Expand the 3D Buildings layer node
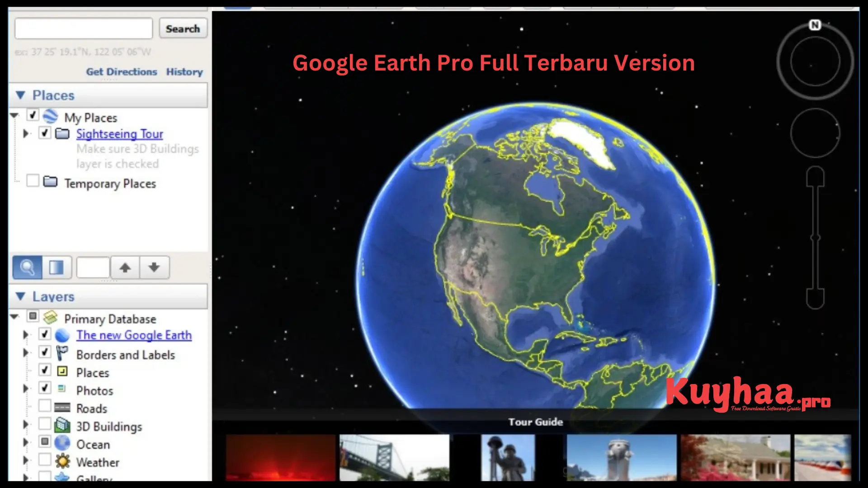Screen dimensions: 868x488 (x=26, y=424)
